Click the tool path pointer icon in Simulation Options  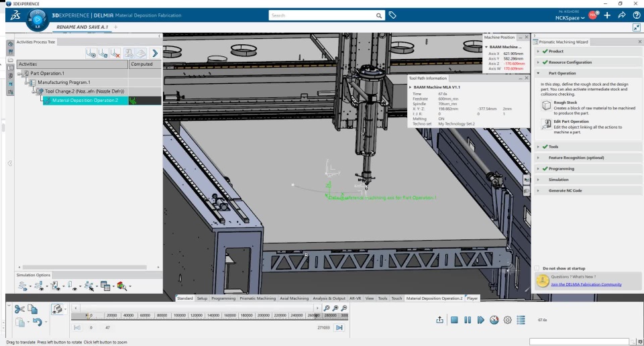[x=89, y=286]
